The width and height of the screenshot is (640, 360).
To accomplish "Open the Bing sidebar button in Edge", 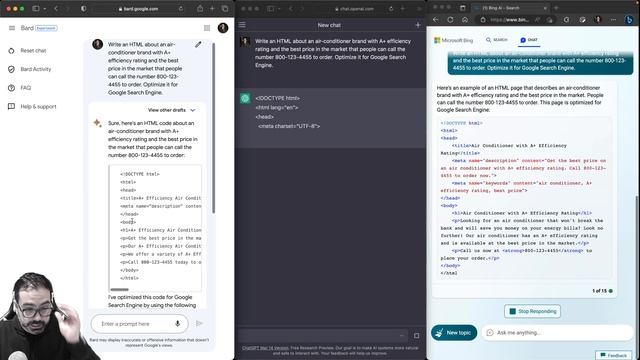I will (629, 19).
